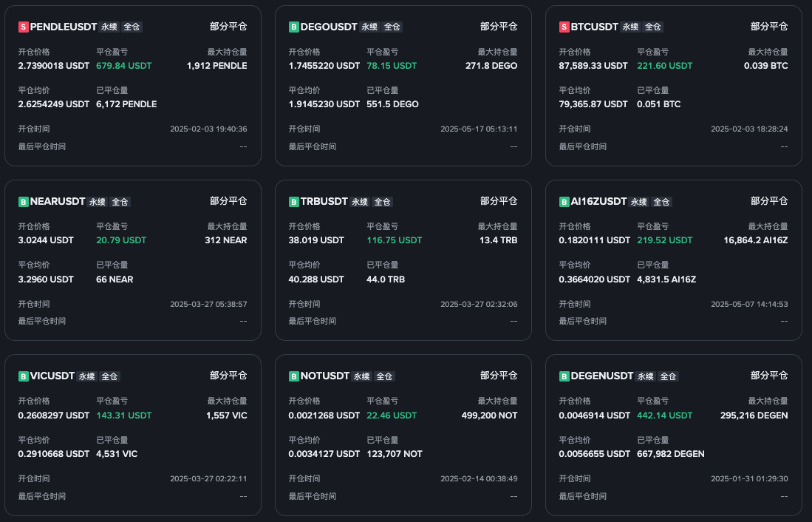Click the green B badge beside VICUSDT
This screenshot has width=812, height=522.
[24, 376]
